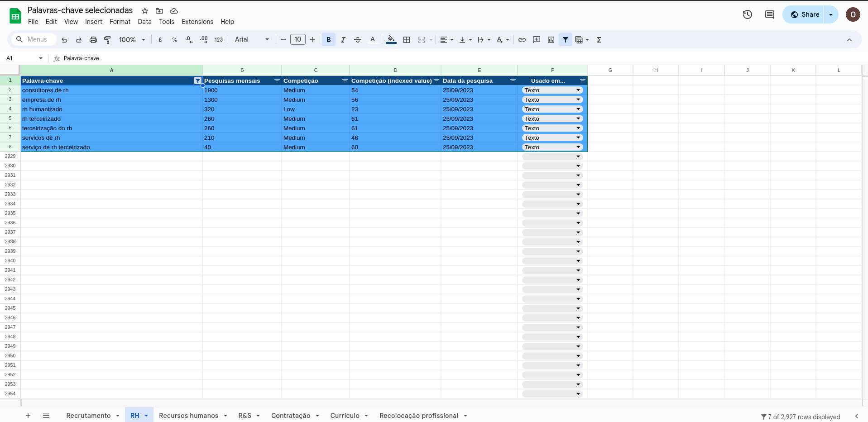Click the font size input field
Viewport: 868px width, 422px height.
tap(297, 40)
